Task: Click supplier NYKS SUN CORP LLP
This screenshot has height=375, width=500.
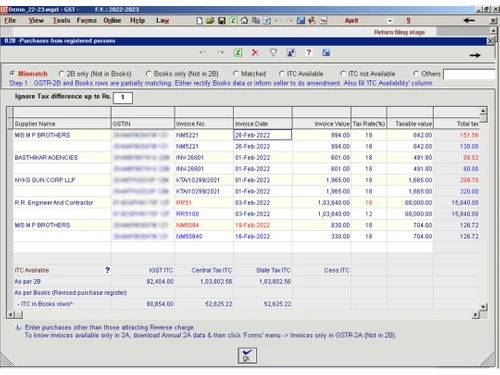Action: point(45,180)
